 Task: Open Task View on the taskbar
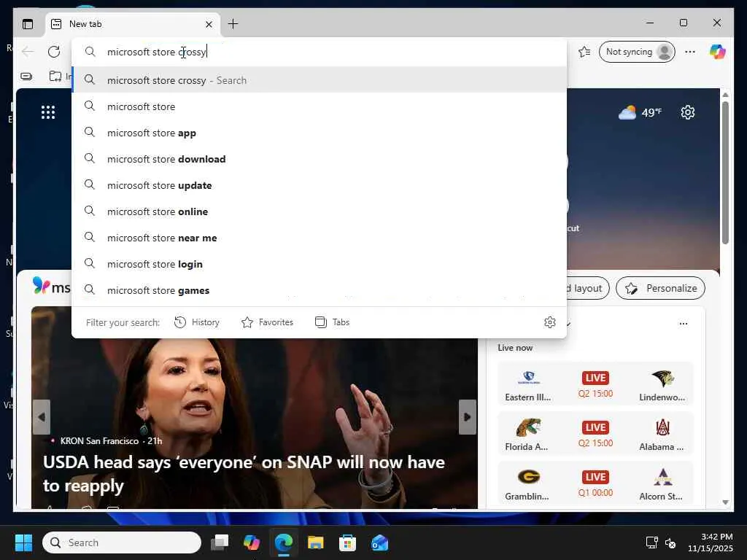[220, 542]
